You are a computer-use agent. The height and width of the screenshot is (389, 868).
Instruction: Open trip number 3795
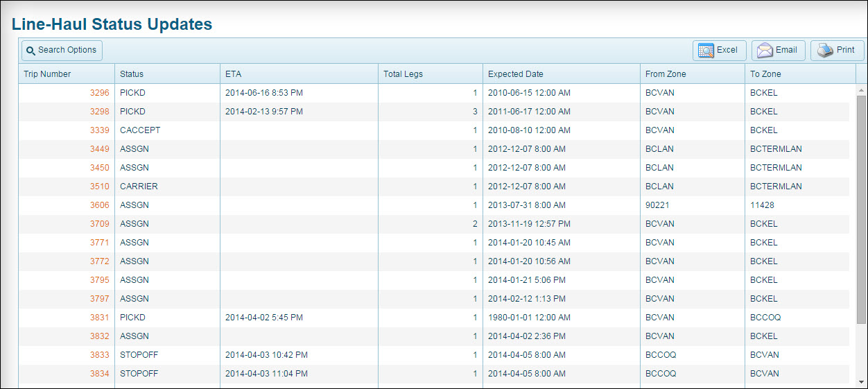pos(99,280)
